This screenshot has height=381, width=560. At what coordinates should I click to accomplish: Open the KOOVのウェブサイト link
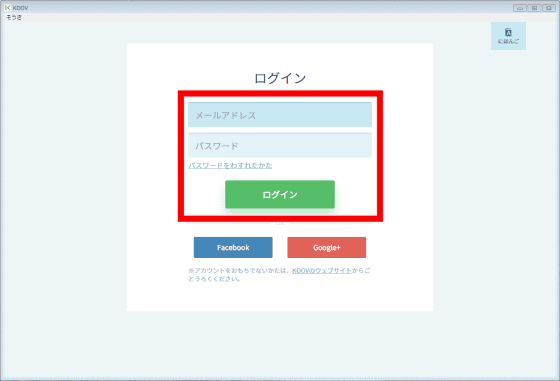pos(322,271)
